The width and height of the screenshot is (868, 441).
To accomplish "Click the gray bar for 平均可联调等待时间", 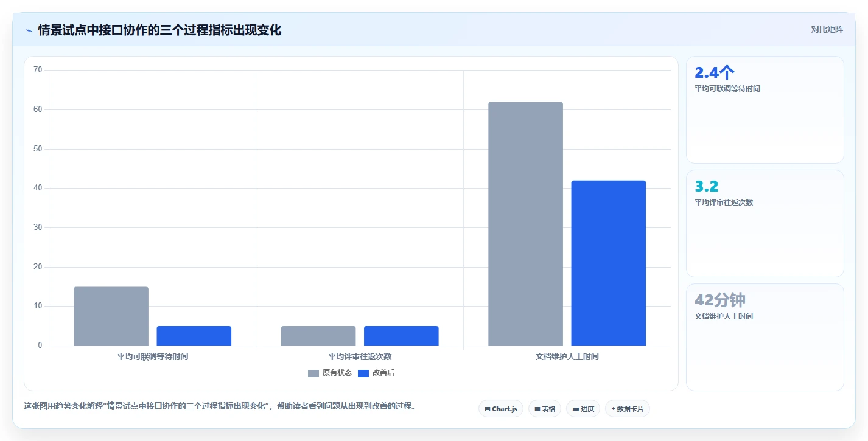I will point(111,316).
